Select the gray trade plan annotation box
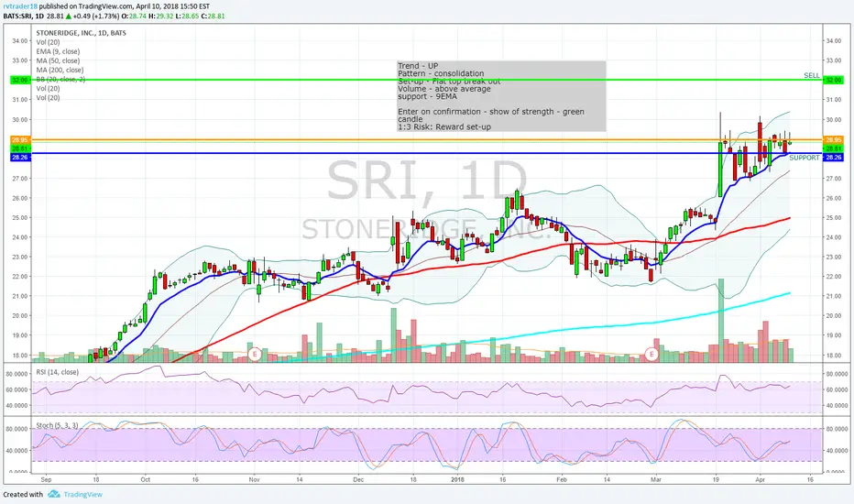Viewport: 854px width, 504px height. coord(501,96)
